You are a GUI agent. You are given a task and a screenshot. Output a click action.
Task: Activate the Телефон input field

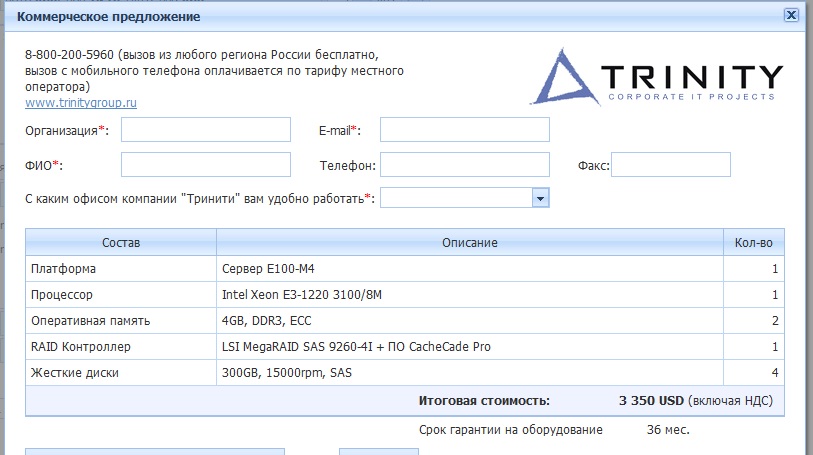[464, 165]
